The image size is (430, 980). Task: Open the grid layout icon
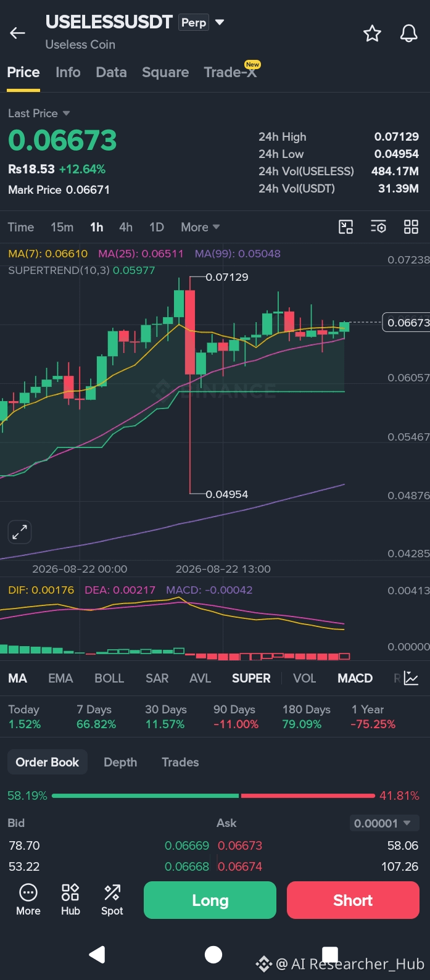[x=411, y=227]
